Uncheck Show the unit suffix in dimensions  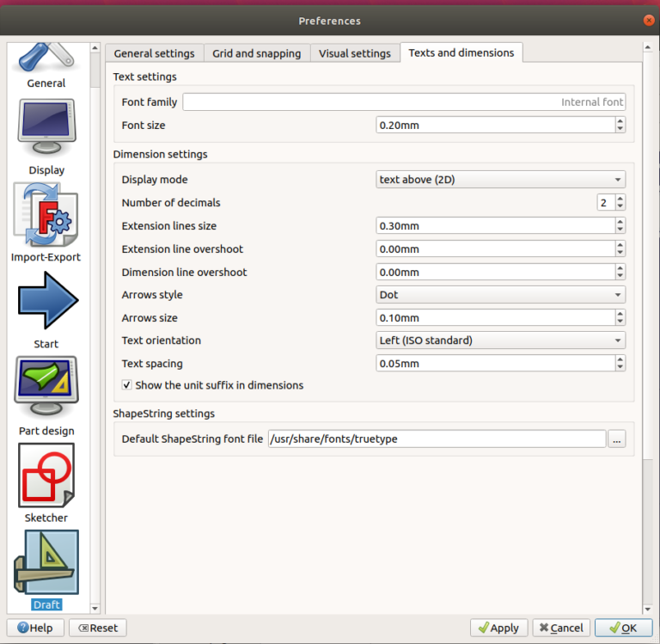pos(127,385)
